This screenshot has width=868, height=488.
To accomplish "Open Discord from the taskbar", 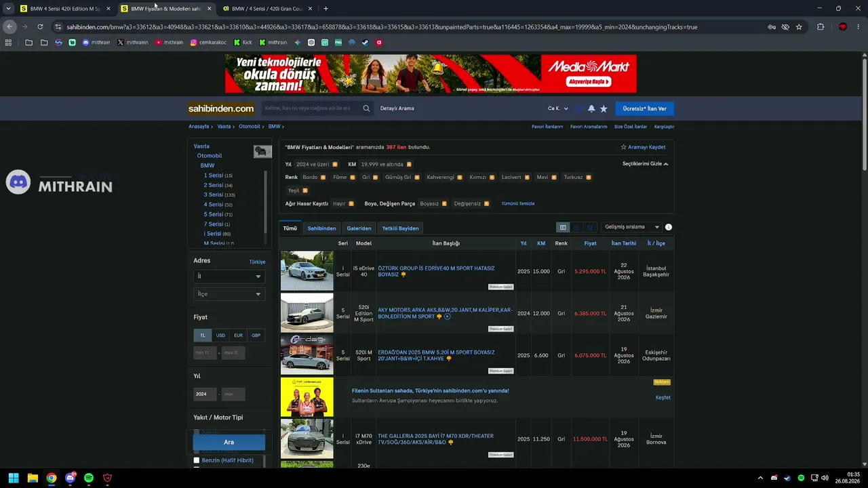I will pos(70,478).
